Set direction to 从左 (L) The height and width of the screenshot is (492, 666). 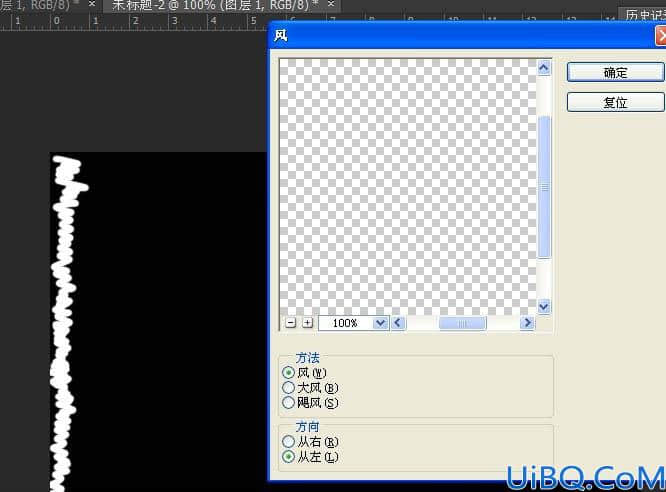coord(288,457)
